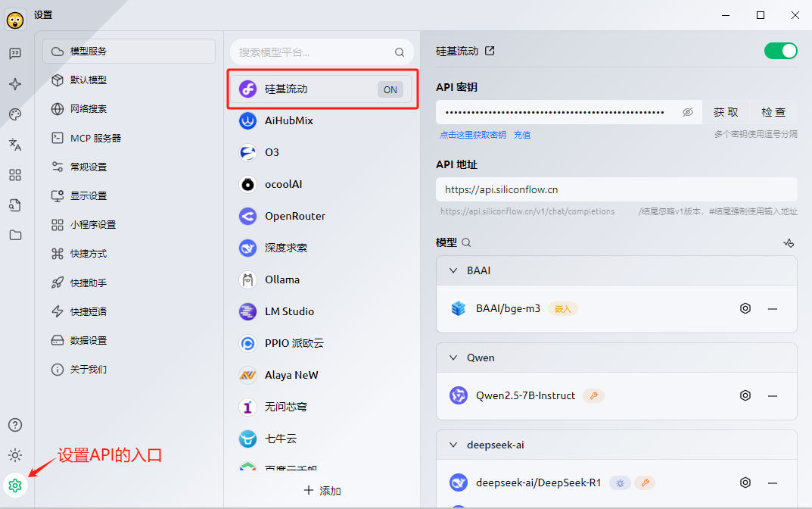Open the knowledge base sidebar icon
The width and height of the screenshot is (812, 509).
[x=15, y=205]
